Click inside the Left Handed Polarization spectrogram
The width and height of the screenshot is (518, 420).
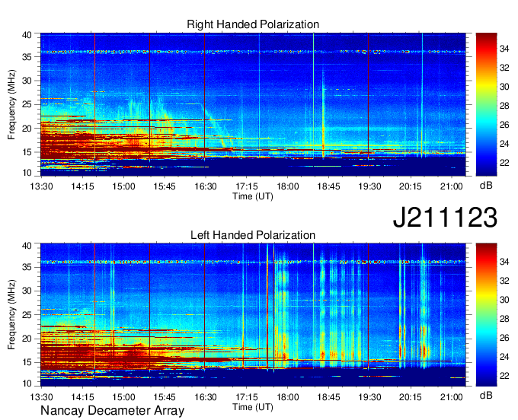(x=253, y=315)
